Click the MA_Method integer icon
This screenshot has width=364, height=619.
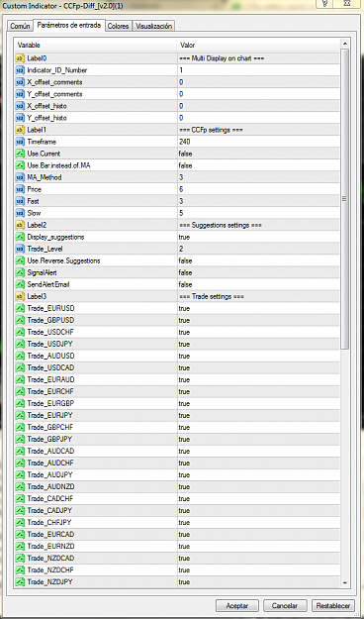tap(20, 177)
